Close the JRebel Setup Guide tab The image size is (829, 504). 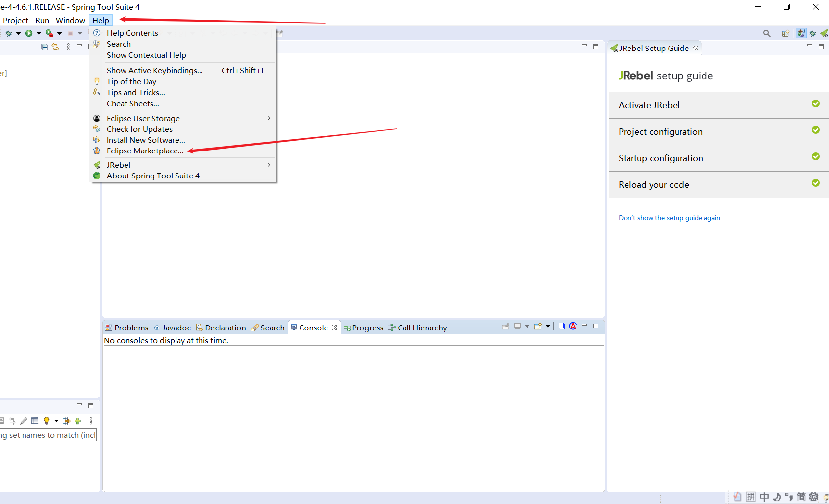point(695,48)
